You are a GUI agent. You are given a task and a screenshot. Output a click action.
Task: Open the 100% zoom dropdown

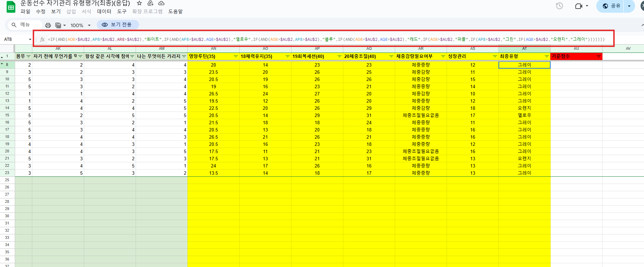(x=80, y=25)
